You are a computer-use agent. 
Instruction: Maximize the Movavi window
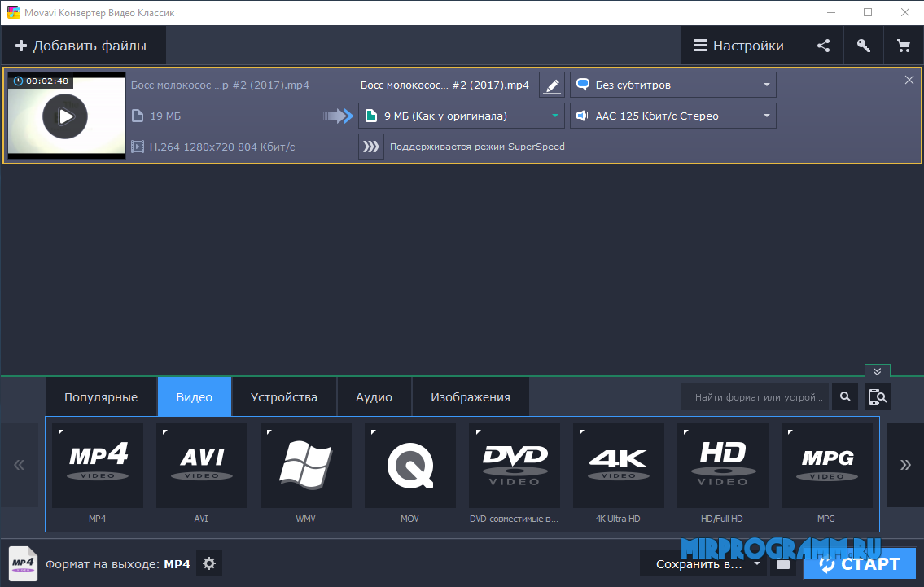click(x=868, y=12)
